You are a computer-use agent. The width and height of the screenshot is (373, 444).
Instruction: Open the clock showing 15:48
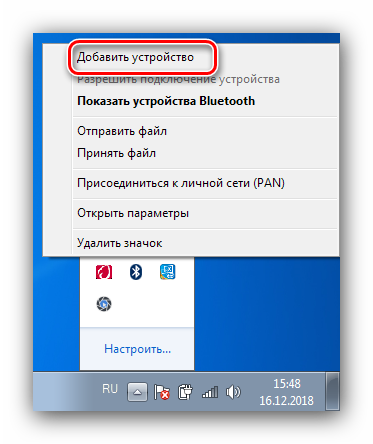(x=286, y=392)
